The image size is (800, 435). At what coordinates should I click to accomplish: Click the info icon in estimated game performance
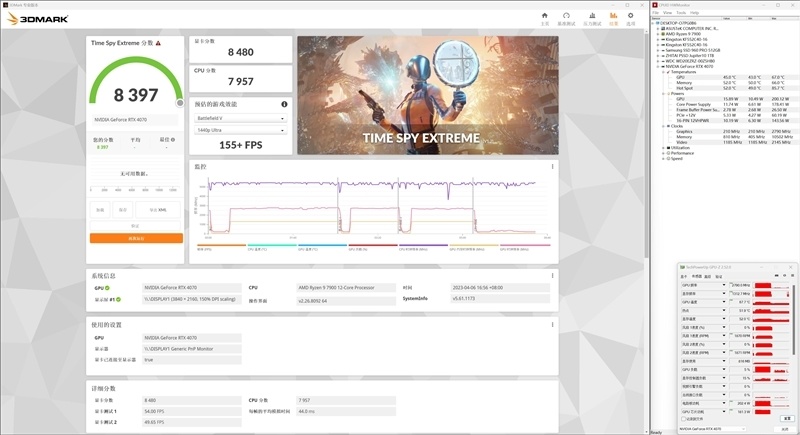pyautogui.click(x=284, y=104)
